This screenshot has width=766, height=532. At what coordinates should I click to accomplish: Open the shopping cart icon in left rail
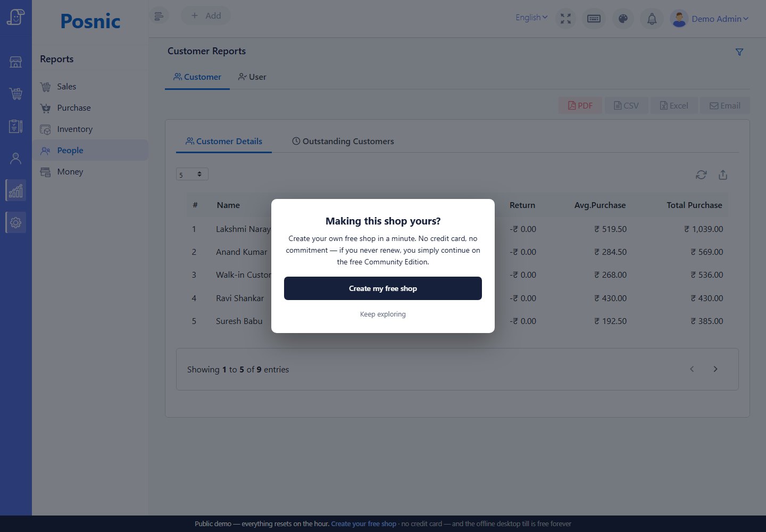point(16,94)
